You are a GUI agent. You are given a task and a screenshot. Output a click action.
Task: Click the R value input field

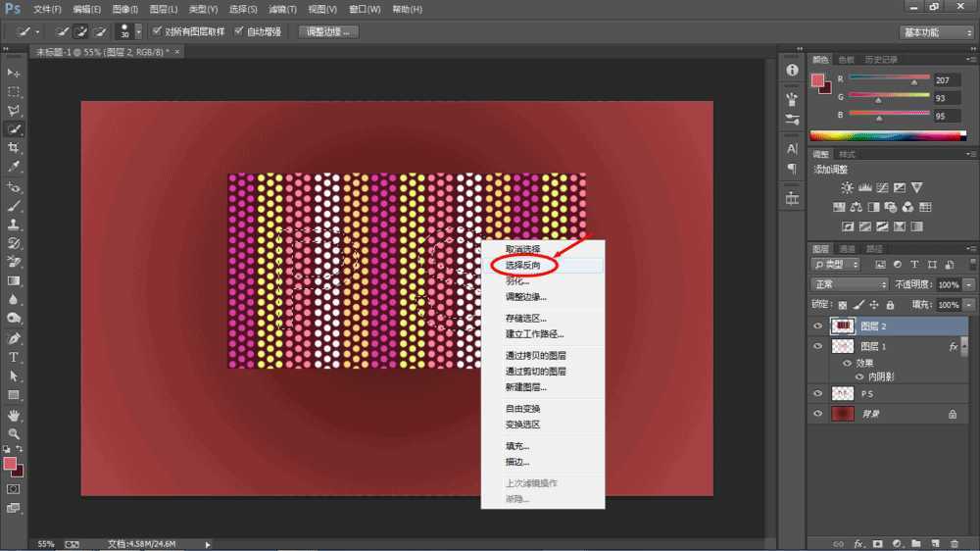[948, 80]
